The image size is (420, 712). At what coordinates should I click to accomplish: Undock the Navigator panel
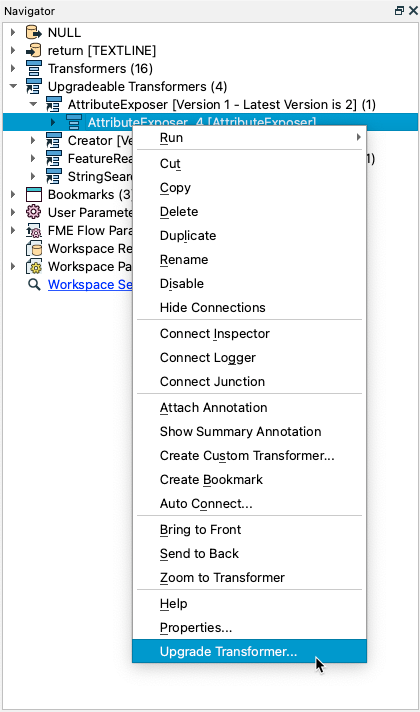[x=399, y=10]
